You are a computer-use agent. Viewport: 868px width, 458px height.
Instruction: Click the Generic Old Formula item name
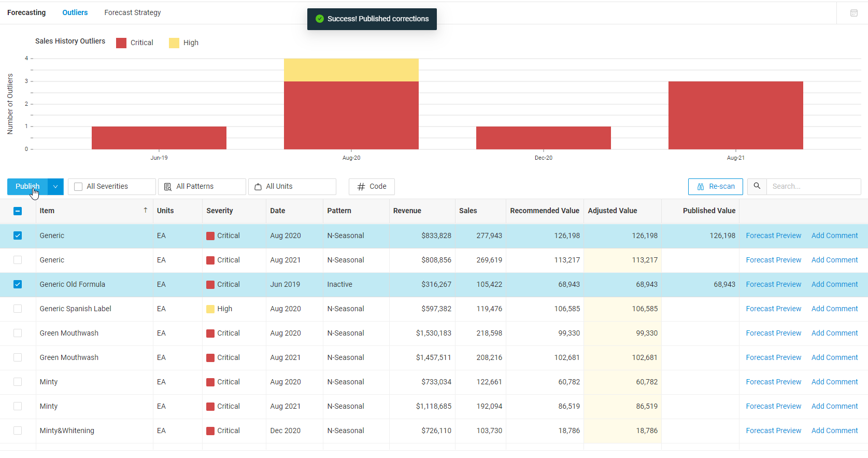tap(73, 284)
